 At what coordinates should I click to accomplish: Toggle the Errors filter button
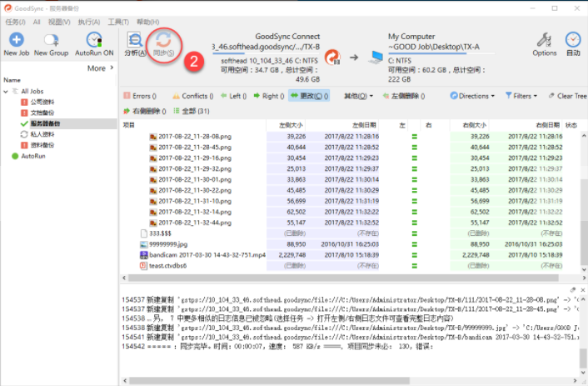140,96
